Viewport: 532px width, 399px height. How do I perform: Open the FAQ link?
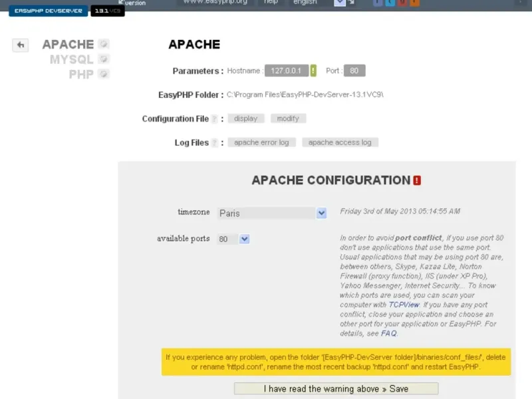tap(388, 333)
